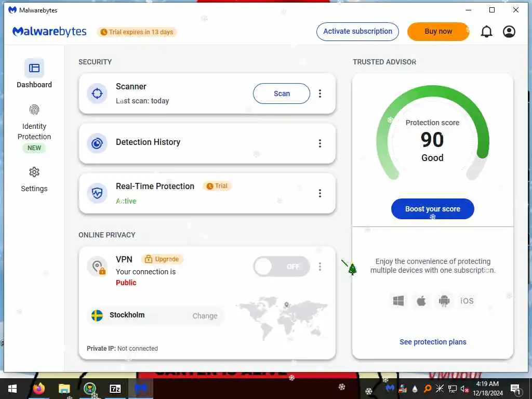This screenshot has height=399, width=532.
Task: Click the Android platform icon
Action: point(444,301)
